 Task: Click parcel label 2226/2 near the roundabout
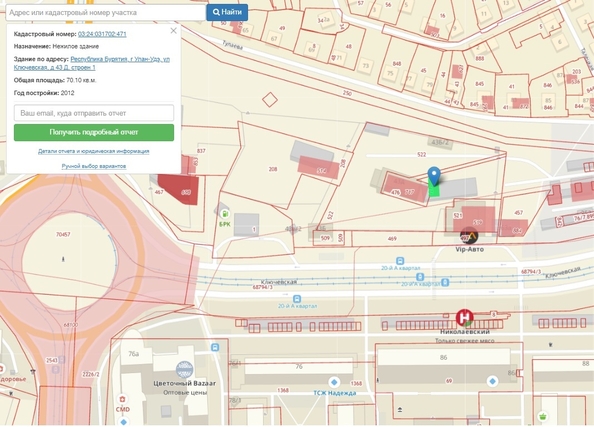[91, 374]
